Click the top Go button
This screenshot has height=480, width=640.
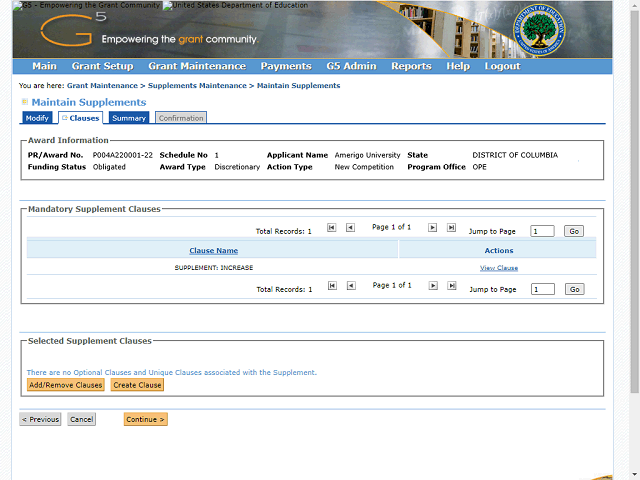tap(574, 231)
